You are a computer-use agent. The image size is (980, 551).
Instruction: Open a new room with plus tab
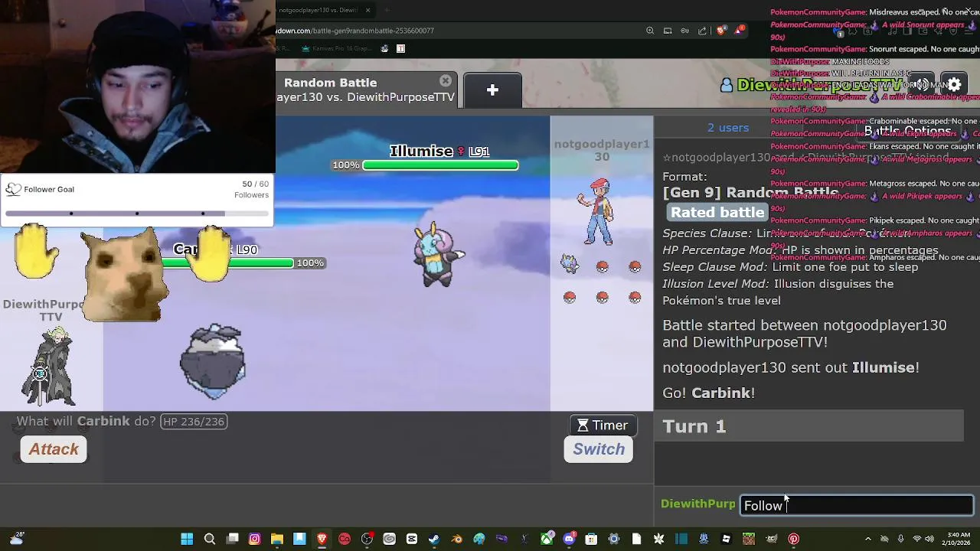tap(492, 90)
